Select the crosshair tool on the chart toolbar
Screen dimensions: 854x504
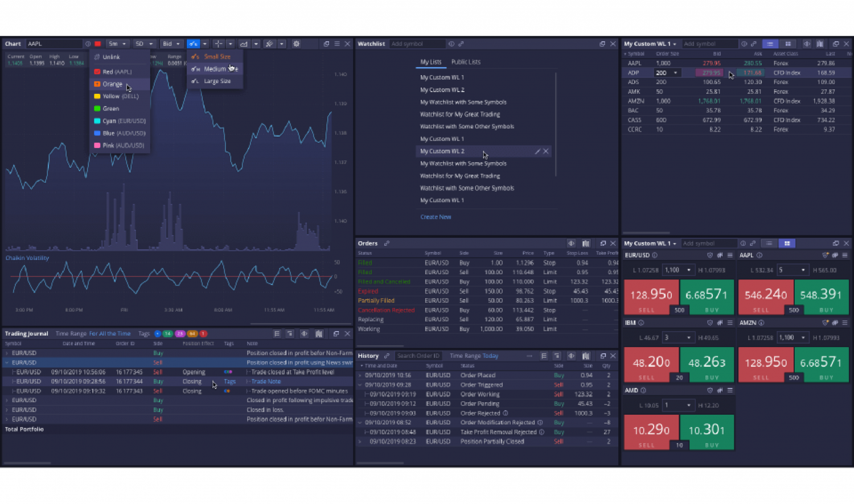coord(219,44)
